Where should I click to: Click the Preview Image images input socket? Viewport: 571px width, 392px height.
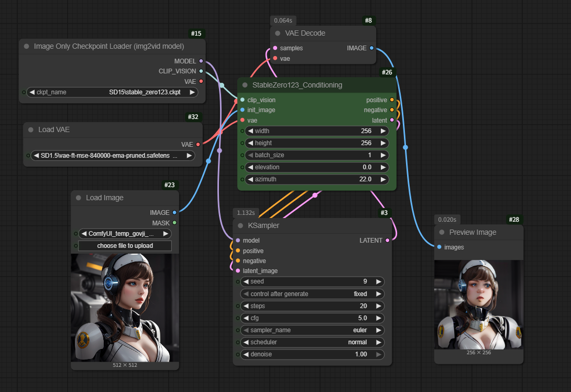439,247
